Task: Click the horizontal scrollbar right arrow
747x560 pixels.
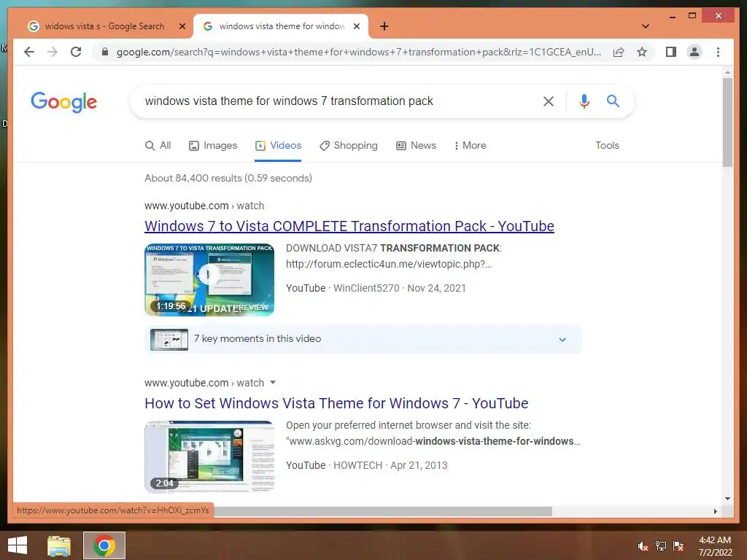Action: click(715, 511)
